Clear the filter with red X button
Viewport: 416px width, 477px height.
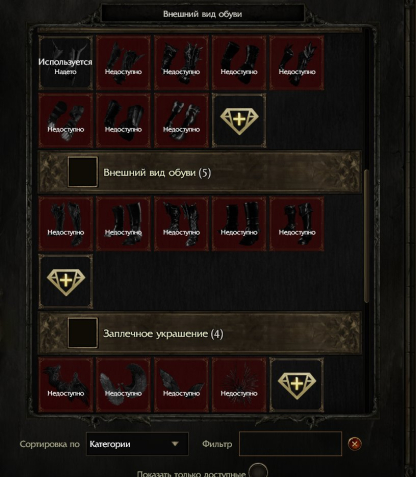pos(355,444)
